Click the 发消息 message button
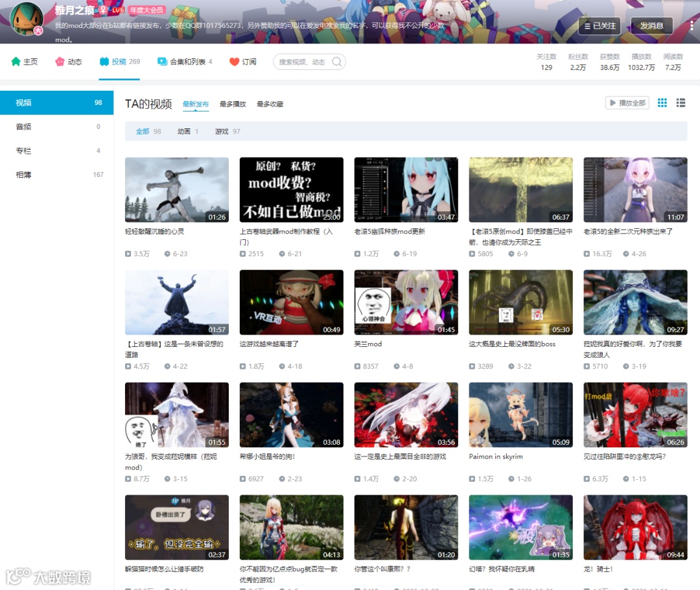 click(x=652, y=26)
